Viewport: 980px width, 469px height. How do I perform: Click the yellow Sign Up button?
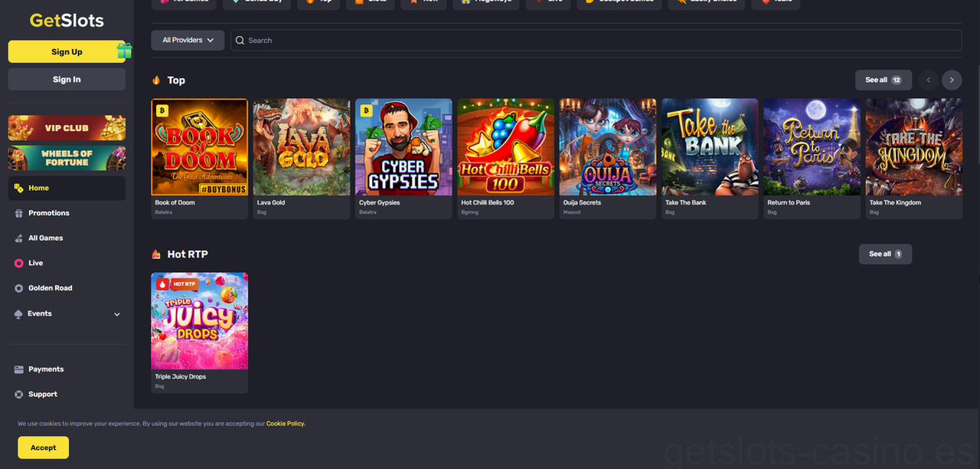pyautogui.click(x=67, y=51)
